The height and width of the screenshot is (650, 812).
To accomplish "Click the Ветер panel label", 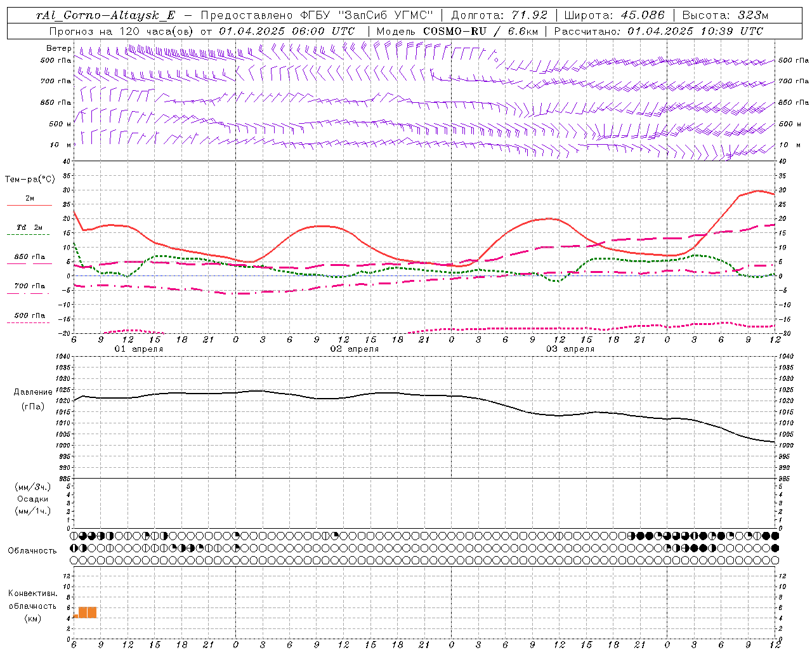I will [58, 48].
